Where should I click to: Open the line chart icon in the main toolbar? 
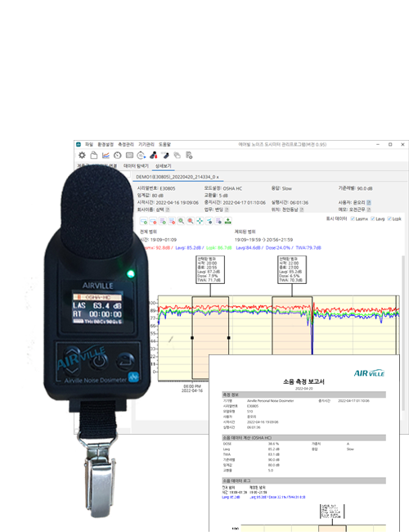pyautogui.click(x=106, y=155)
